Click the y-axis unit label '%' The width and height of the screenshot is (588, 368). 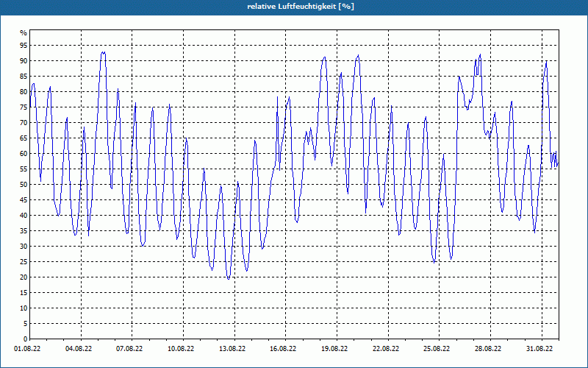click(x=24, y=33)
